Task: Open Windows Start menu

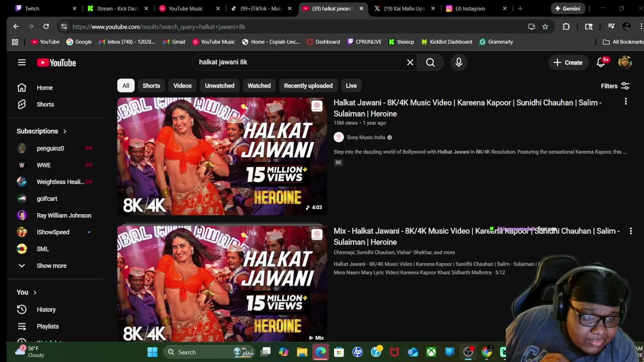Action: tap(152, 352)
